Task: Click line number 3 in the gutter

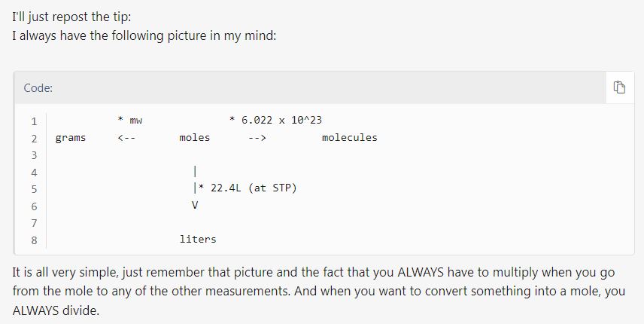Action: tap(34, 155)
